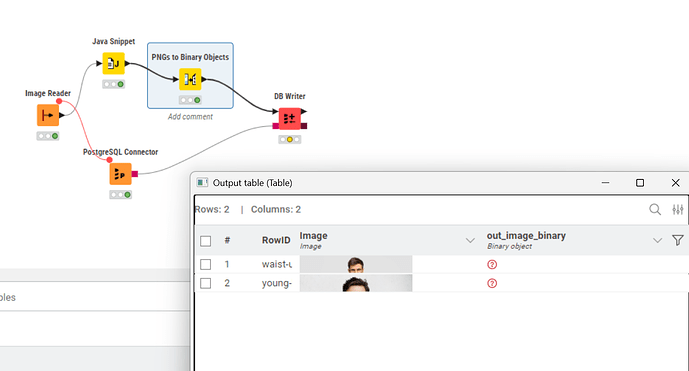Image resolution: width=689 pixels, height=371 pixels.
Task: Select the PNGs to Binary Objects node
Action: pos(190,80)
